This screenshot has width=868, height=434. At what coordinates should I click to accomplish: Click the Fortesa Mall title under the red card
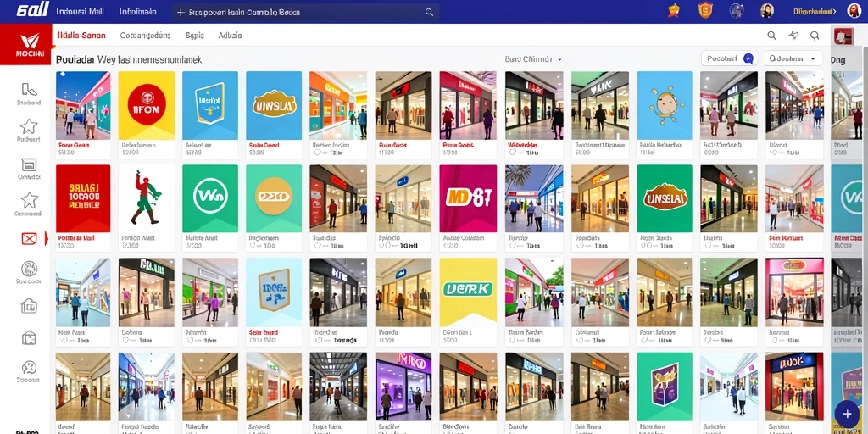point(76,237)
